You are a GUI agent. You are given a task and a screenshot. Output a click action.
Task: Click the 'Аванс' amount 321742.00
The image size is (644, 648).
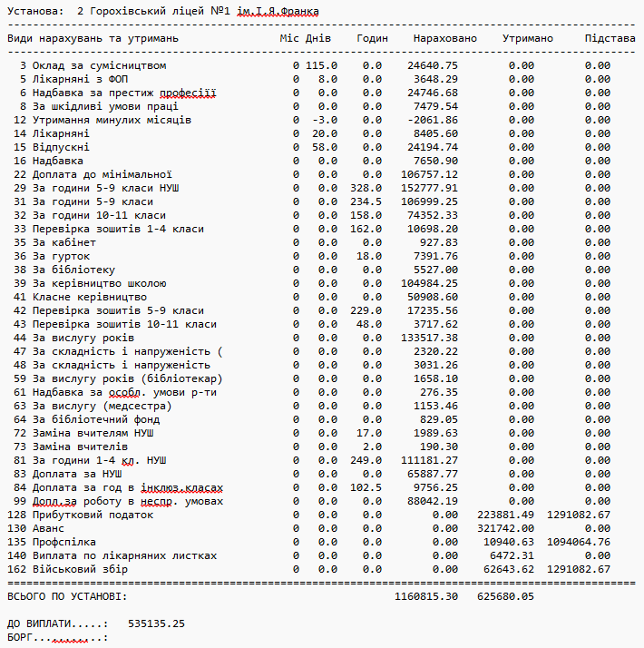point(505,528)
